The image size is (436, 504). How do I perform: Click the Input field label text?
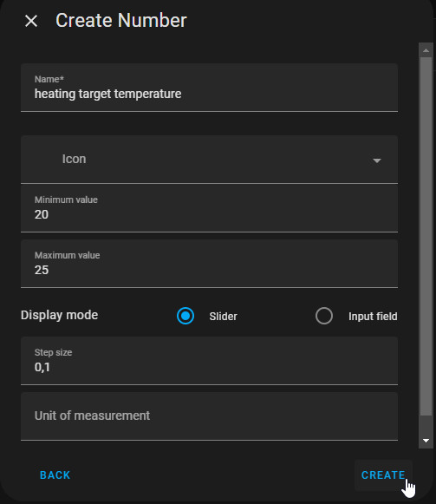pyautogui.click(x=373, y=317)
